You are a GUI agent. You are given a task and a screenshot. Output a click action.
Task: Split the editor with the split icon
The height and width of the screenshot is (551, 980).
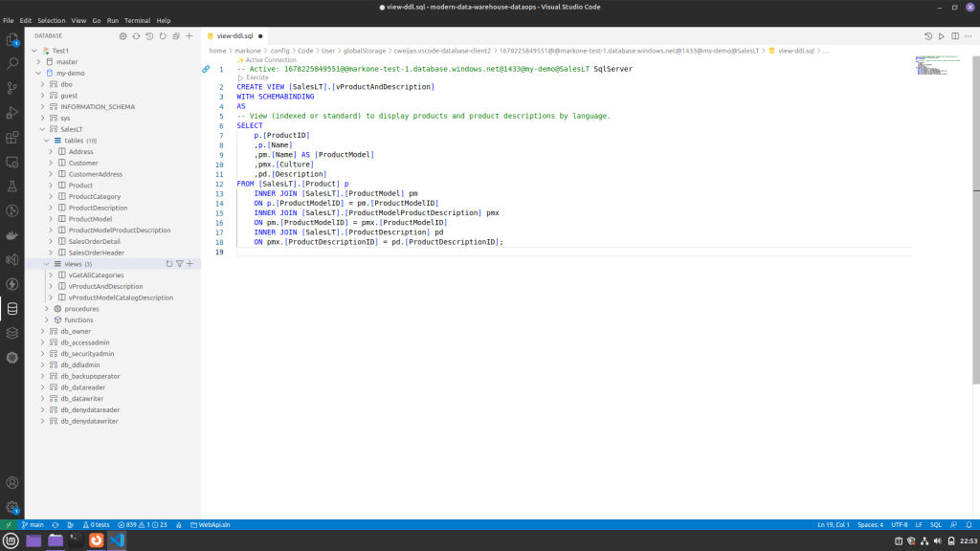tap(955, 35)
